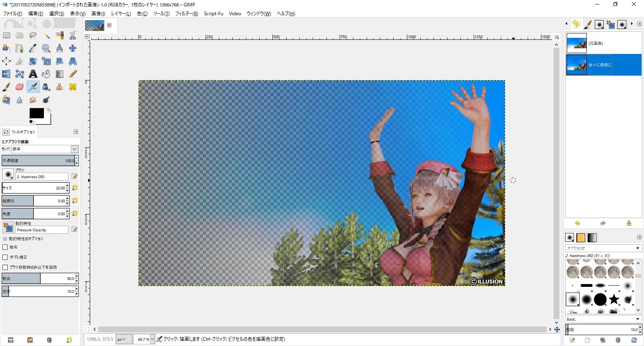Open the tool options panel tab menu
The image size is (644, 346).
click(76, 132)
